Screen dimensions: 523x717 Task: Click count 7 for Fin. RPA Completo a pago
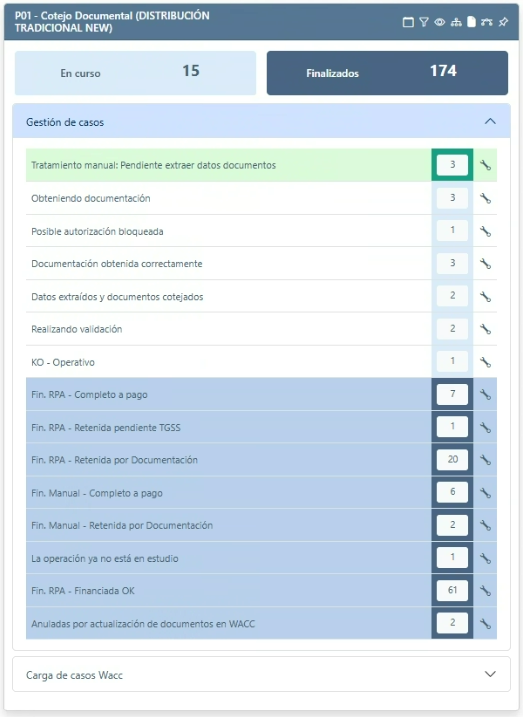pos(452,394)
